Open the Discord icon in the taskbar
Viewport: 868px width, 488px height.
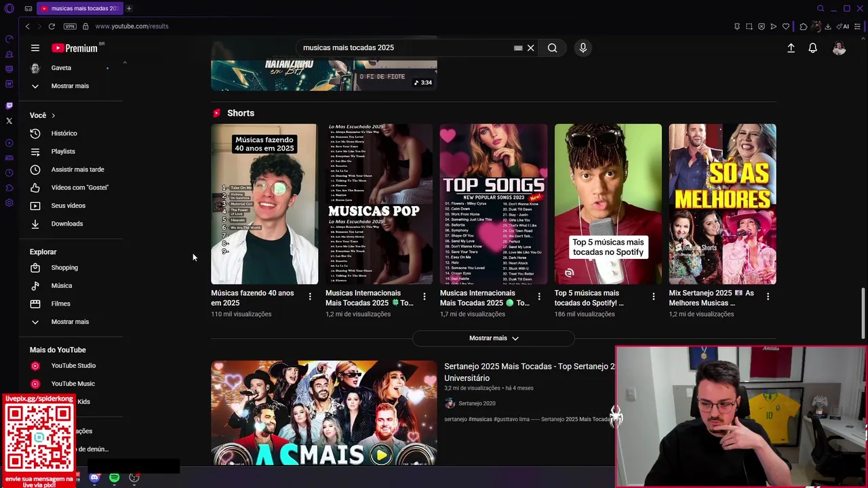[94, 478]
